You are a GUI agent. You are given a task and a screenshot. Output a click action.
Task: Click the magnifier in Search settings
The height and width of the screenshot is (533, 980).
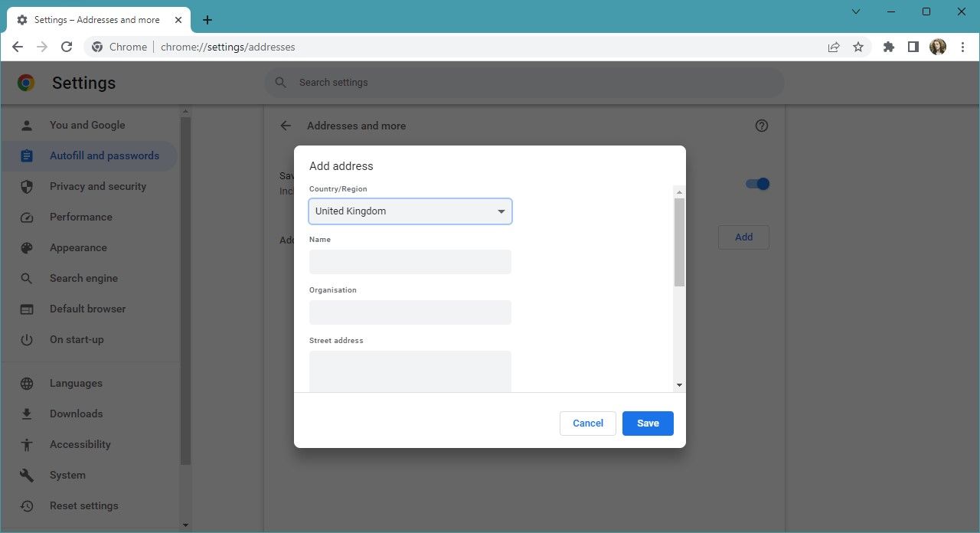pos(280,82)
